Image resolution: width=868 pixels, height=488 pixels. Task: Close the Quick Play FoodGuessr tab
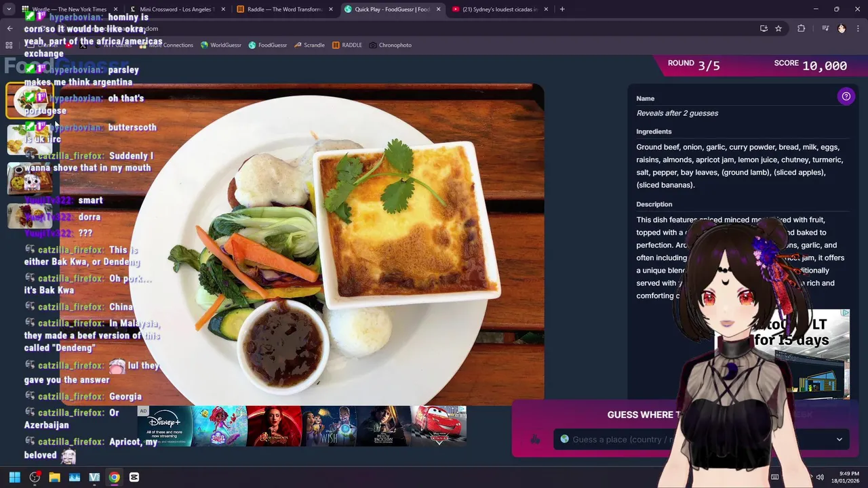(438, 9)
